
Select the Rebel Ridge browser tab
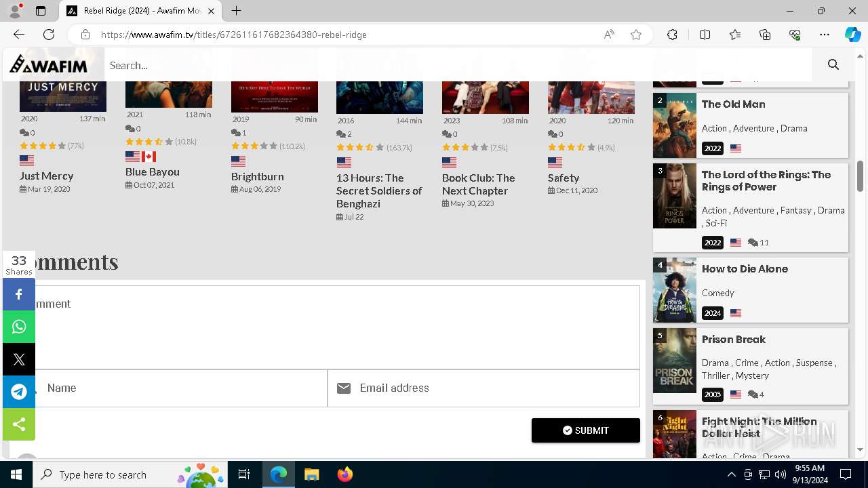(x=140, y=11)
